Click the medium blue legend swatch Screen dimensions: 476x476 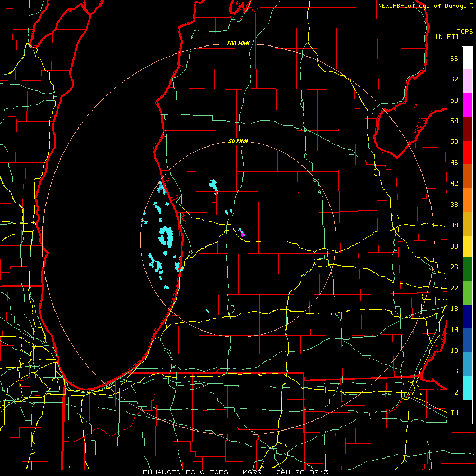(x=467, y=340)
